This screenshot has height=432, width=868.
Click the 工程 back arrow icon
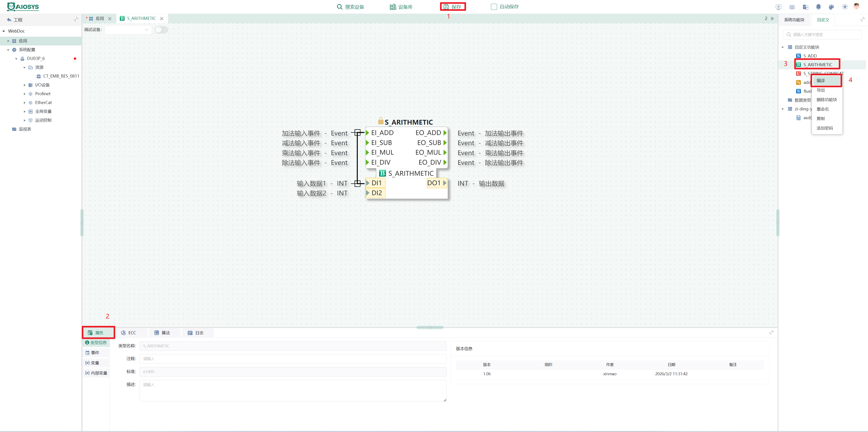click(9, 20)
